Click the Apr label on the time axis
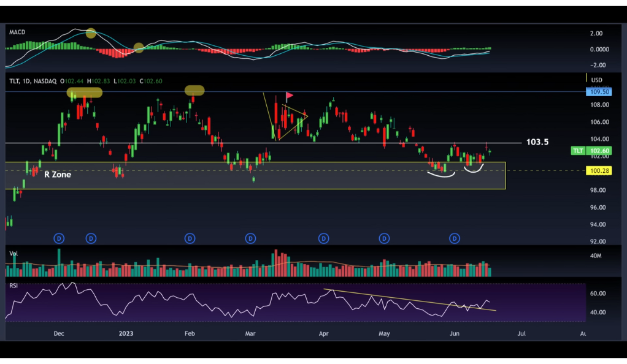 [323, 333]
